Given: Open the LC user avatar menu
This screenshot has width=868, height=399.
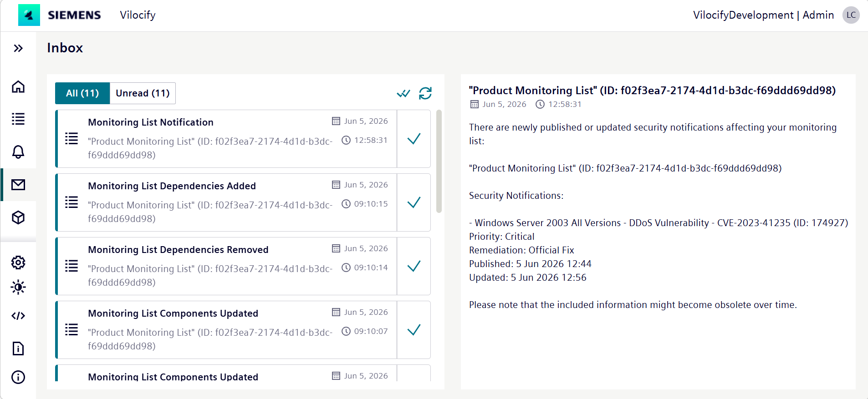Looking at the screenshot, I should pos(851,15).
